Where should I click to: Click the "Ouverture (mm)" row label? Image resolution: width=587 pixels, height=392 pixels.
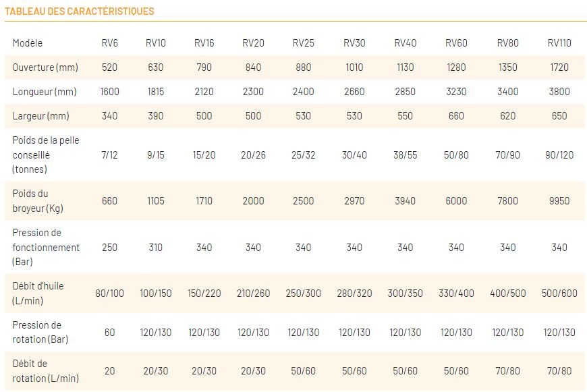(45, 67)
